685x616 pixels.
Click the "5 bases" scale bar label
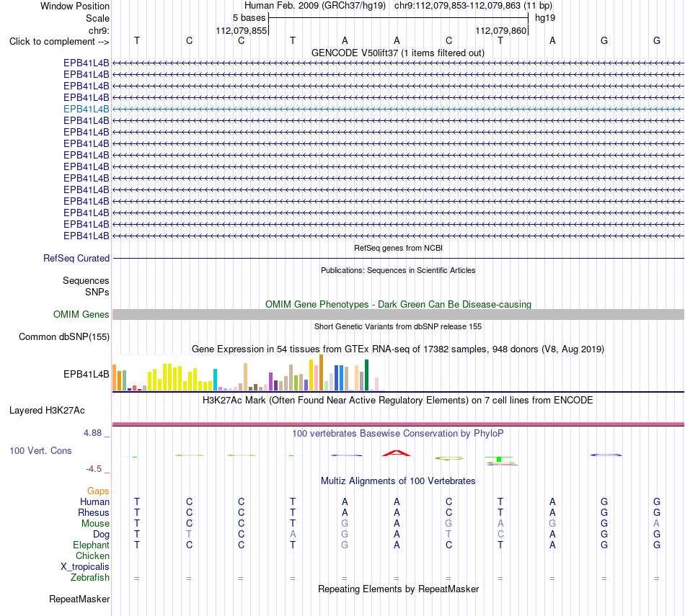click(x=249, y=18)
